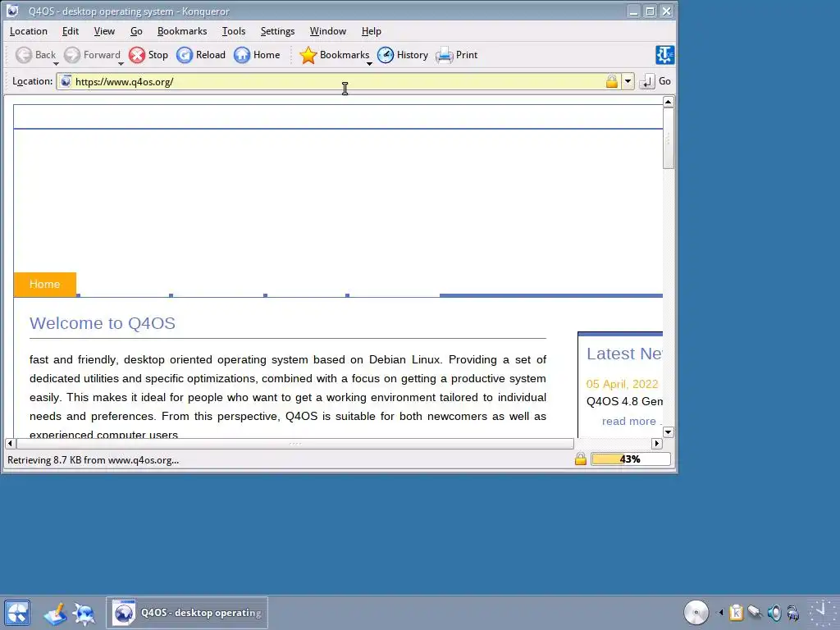Click the network connection tray icon
Image resolution: width=840 pixels, height=630 pixels.
[755, 612]
